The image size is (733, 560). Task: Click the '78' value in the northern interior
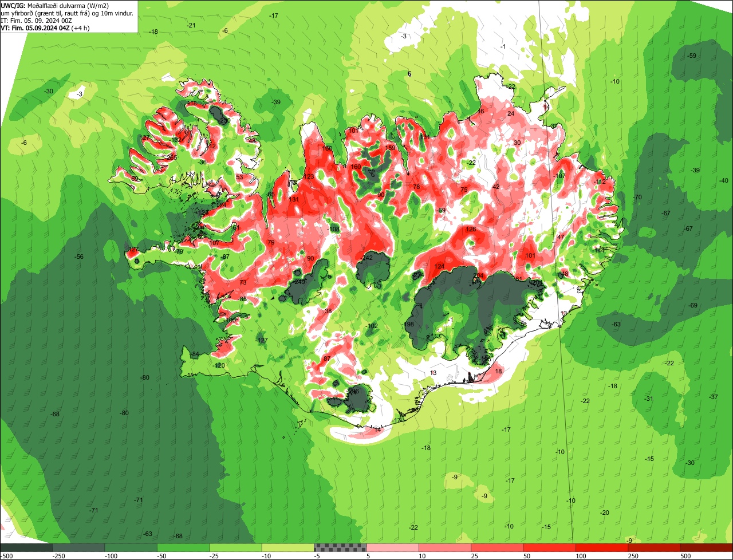coord(416,187)
